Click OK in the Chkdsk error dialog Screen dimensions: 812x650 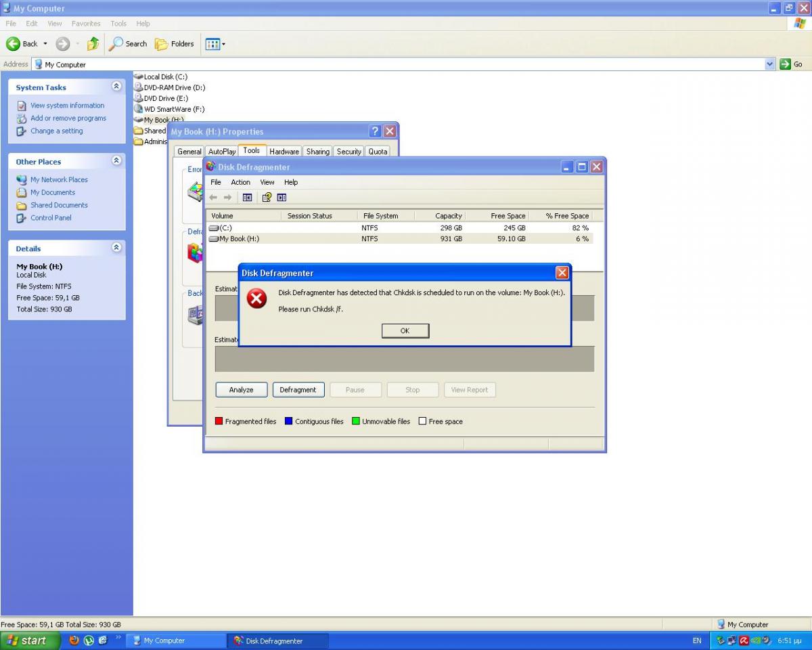(x=405, y=330)
